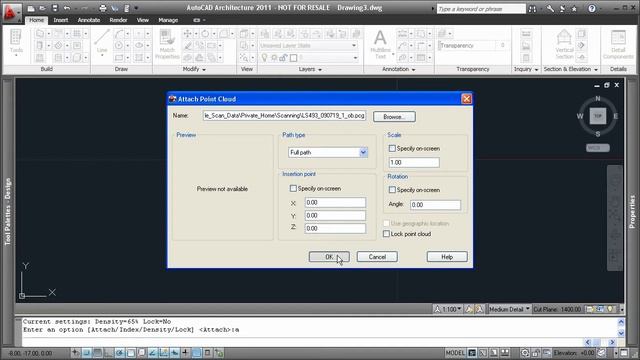The height and width of the screenshot is (360, 640).
Task: Switch to the Manage ribbon tab
Action: pos(168,20)
